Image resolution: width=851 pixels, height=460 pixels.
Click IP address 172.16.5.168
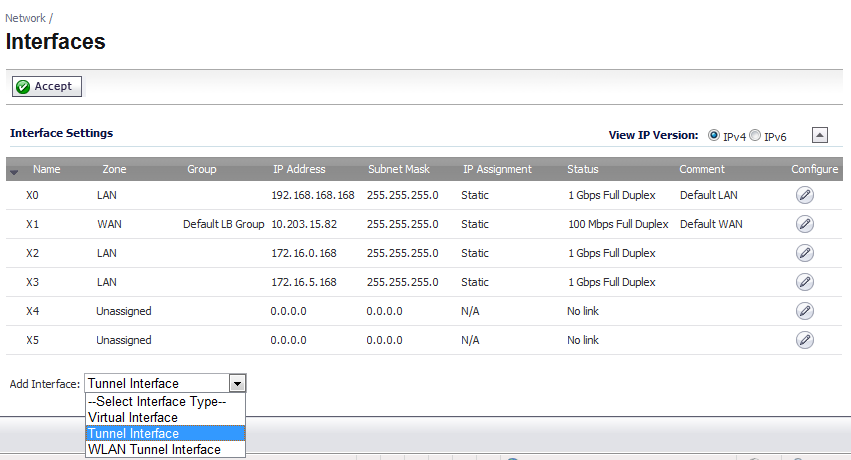tap(304, 282)
